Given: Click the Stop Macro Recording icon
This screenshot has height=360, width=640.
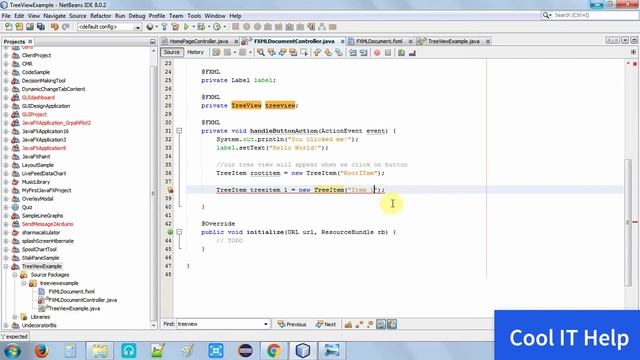Looking at the screenshot, I should point(388,52).
